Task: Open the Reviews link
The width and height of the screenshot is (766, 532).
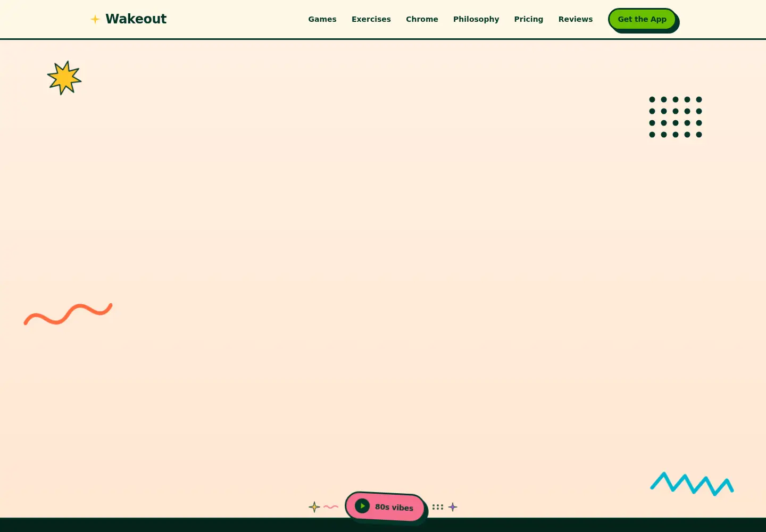Action: point(576,19)
